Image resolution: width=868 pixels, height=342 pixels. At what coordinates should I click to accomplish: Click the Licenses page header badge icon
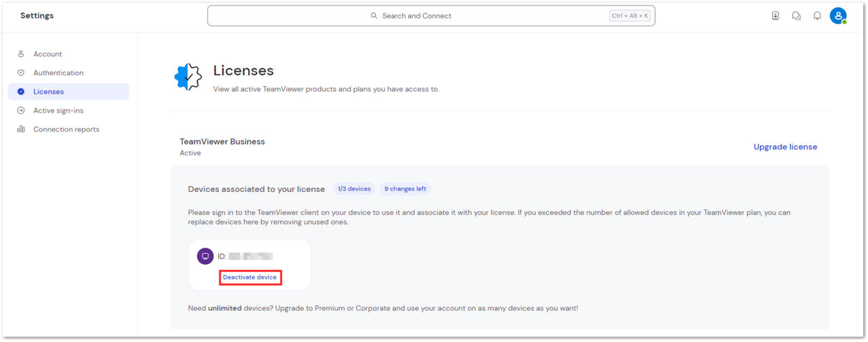[x=189, y=77]
